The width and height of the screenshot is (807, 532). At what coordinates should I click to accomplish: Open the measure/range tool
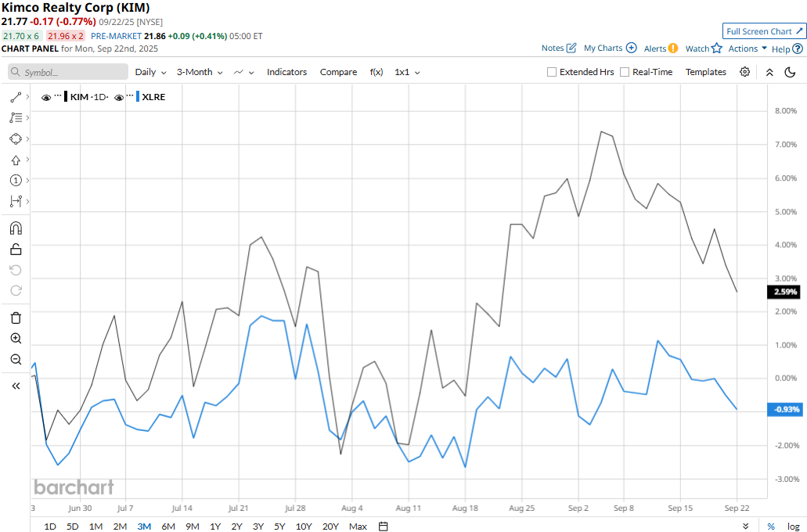pyautogui.click(x=16, y=201)
